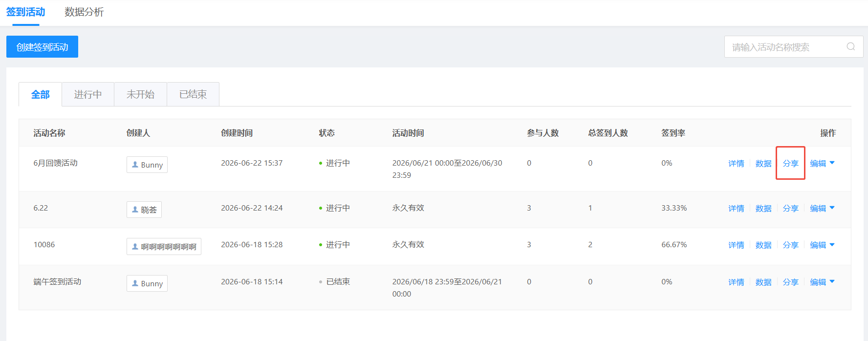The image size is (868, 341).
Task: Switch to 签到活动 top tab
Action: pyautogui.click(x=25, y=12)
